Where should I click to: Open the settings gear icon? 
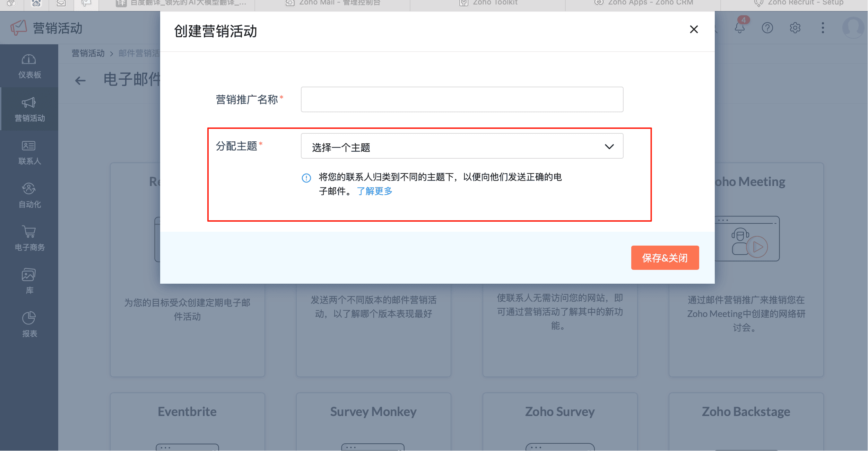point(795,28)
